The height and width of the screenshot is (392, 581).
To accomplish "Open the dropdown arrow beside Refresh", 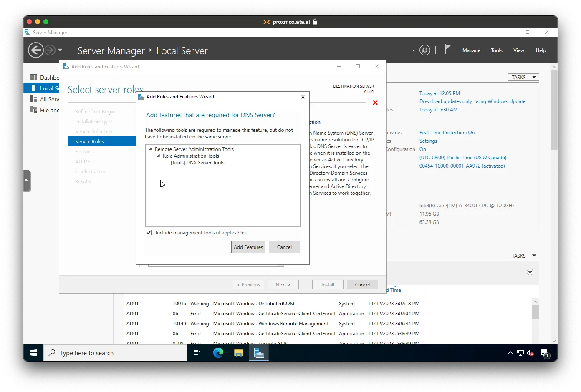I will [x=414, y=50].
